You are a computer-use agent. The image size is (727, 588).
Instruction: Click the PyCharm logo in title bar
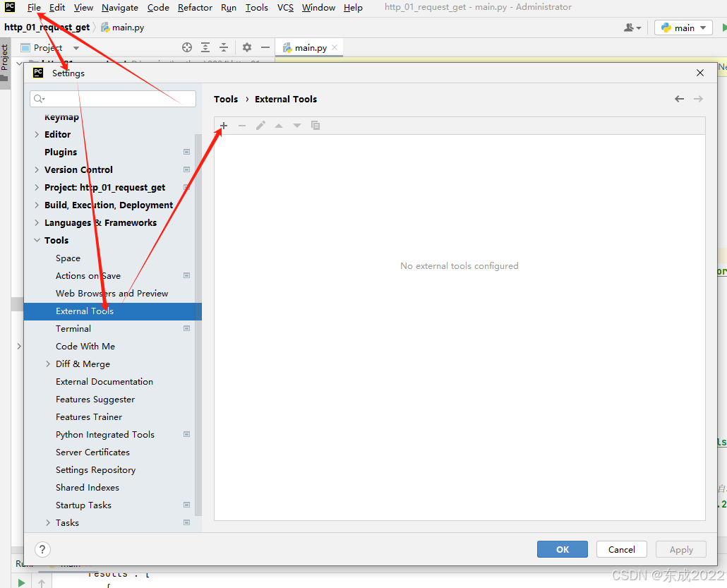[x=10, y=7]
